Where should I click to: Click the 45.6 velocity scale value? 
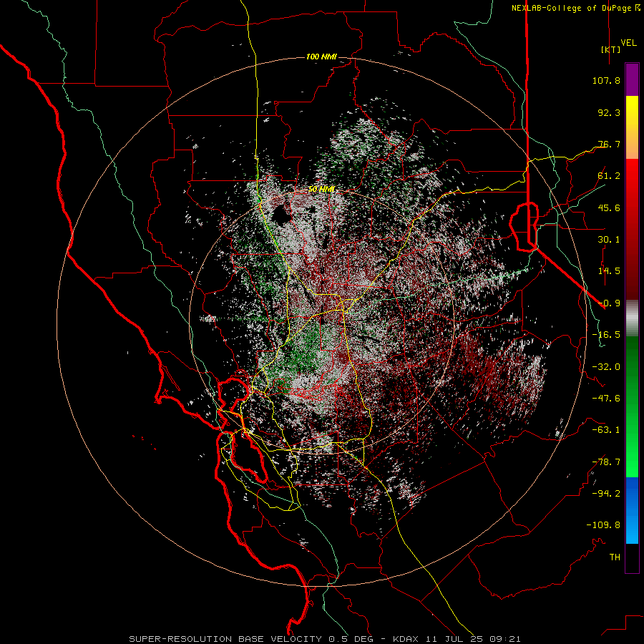(x=609, y=208)
